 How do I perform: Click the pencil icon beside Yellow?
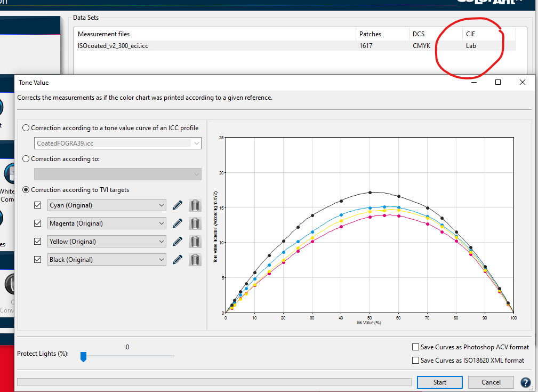(178, 242)
